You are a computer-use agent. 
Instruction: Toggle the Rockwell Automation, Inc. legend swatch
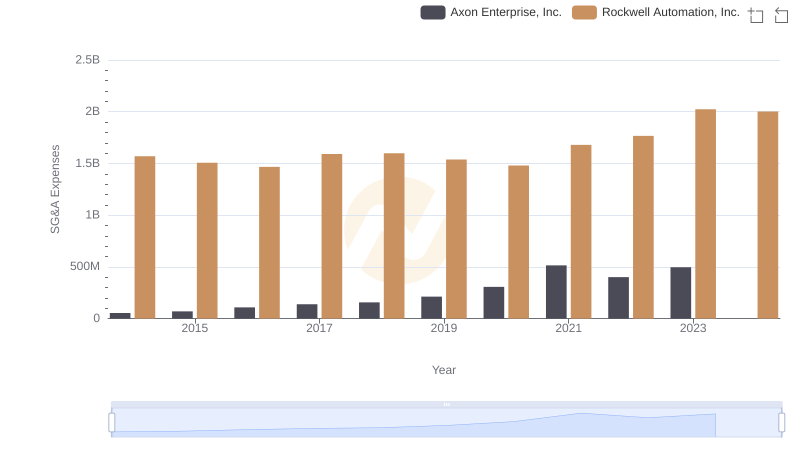(584, 12)
